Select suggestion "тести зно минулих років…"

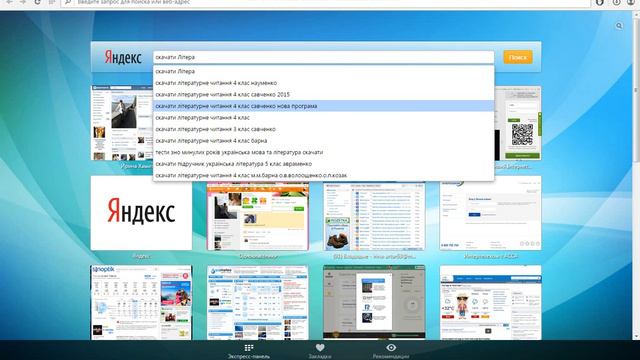323,152
